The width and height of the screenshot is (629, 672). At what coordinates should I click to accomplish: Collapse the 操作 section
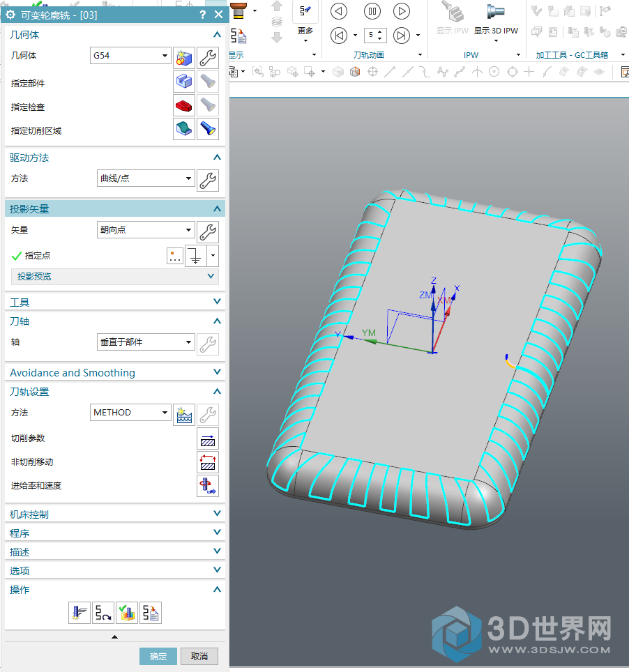pyautogui.click(x=115, y=589)
